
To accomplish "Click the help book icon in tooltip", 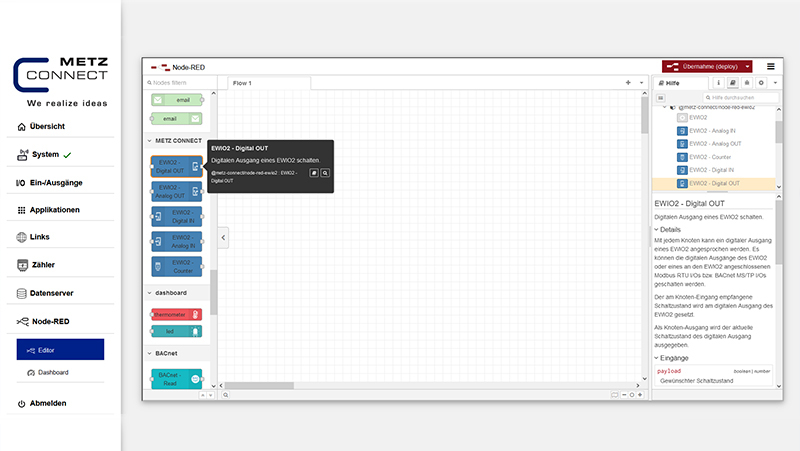I will tap(313, 173).
